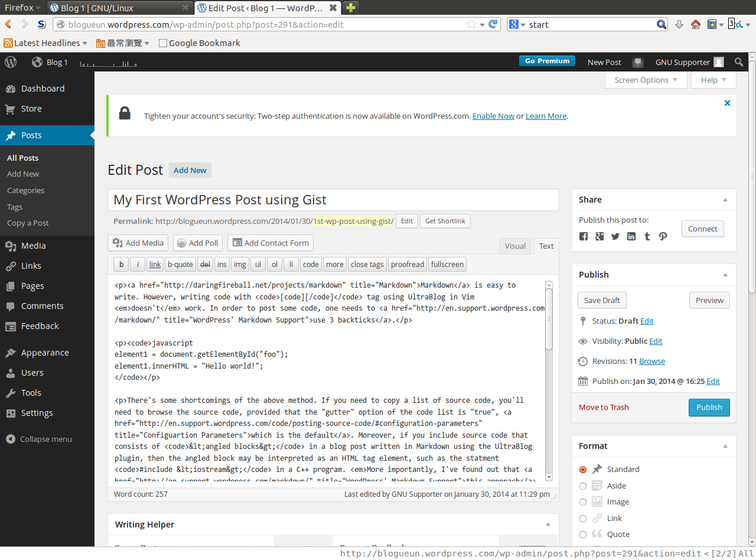Share to Twitter icon
The image size is (756, 560).
point(615,236)
